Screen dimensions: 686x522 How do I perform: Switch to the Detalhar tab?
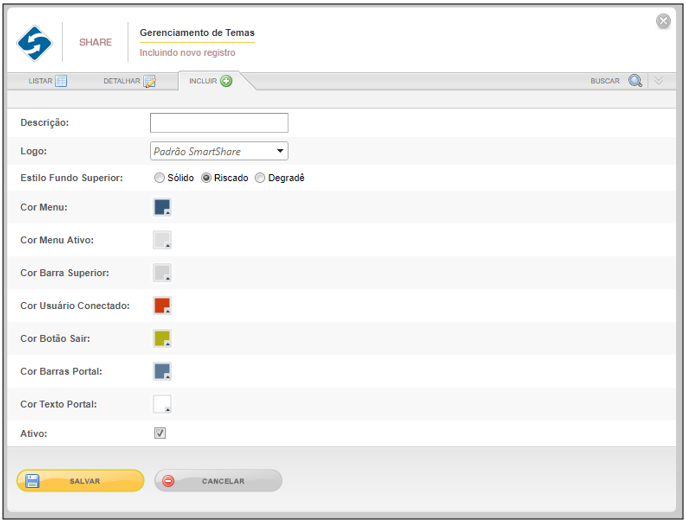click(130, 81)
